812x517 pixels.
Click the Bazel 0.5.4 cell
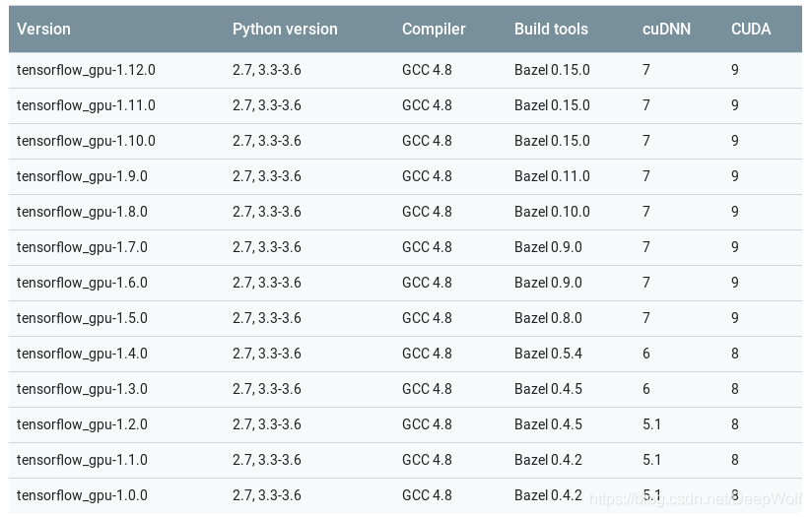pos(548,354)
